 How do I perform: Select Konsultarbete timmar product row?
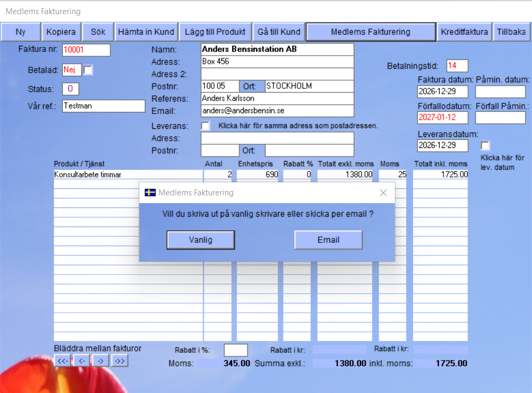[x=128, y=175]
